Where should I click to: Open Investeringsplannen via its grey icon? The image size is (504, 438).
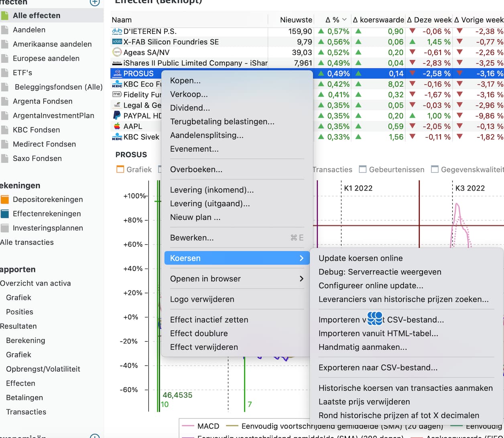[x=5, y=228]
